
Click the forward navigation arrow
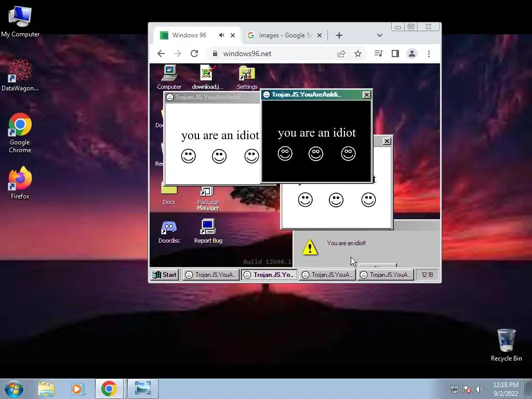coord(178,54)
